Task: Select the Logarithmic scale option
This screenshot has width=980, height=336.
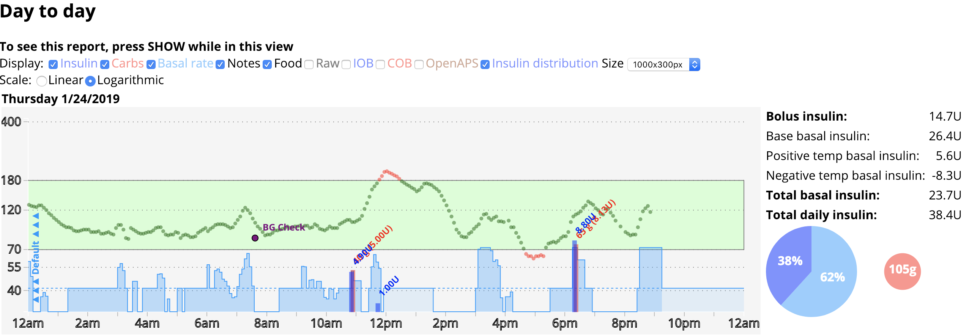Action: click(x=90, y=81)
